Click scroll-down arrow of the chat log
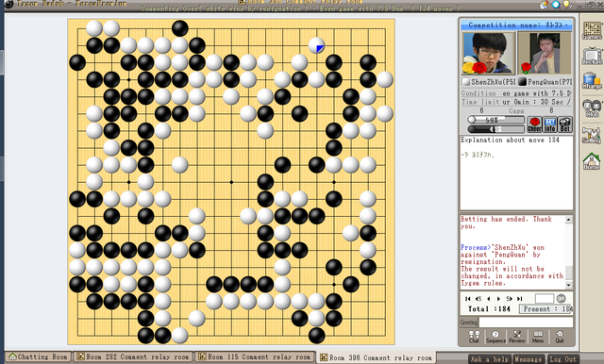 click(568, 285)
